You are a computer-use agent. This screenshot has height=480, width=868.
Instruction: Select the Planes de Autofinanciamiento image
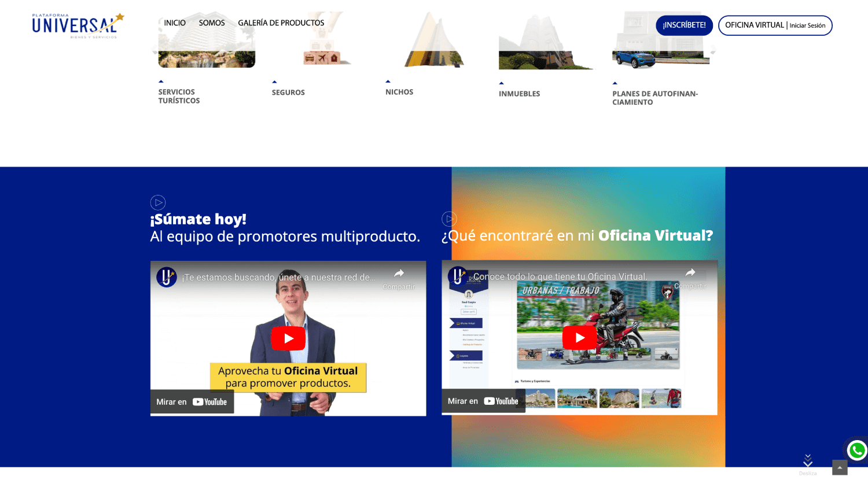pos(661,41)
